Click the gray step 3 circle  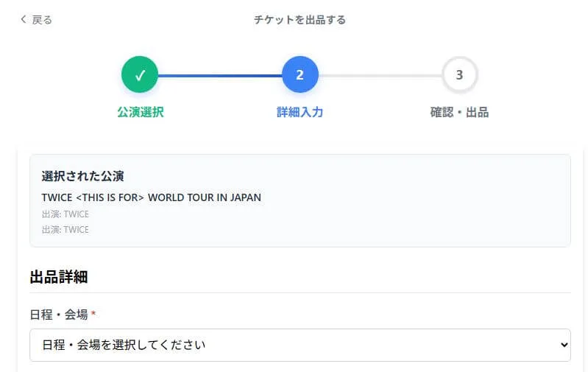pyautogui.click(x=459, y=74)
